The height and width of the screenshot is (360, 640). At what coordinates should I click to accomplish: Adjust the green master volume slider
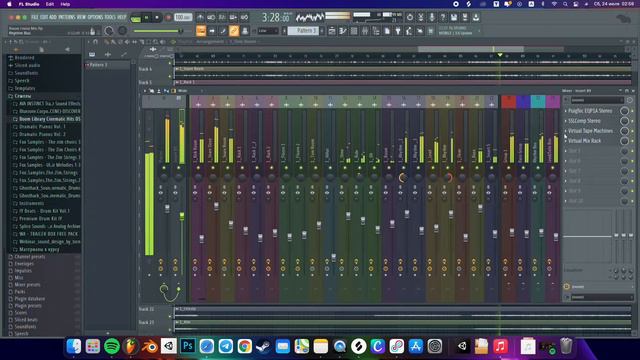157,31
